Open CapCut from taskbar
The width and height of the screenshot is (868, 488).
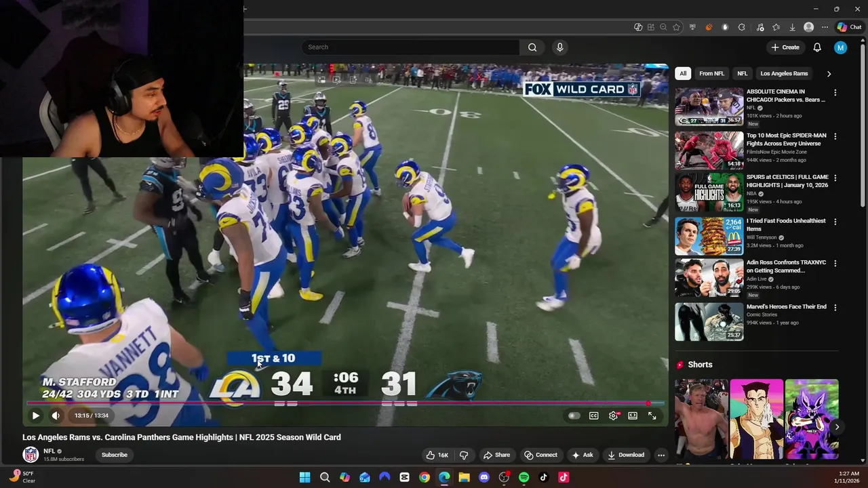point(404,477)
